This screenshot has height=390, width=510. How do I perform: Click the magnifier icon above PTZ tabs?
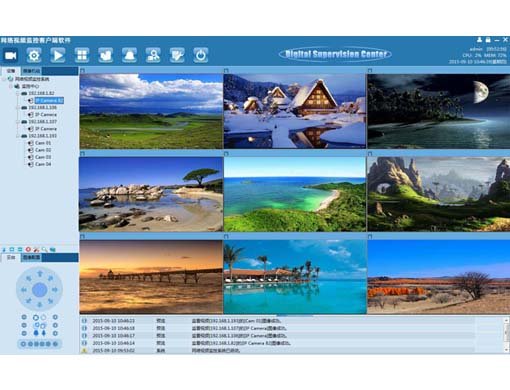pyautogui.click(x=45, y=249)
